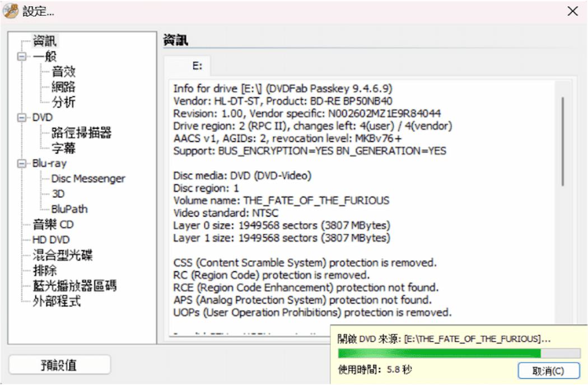The width and height of the screenshot is (588, 385).
Task: Click the 預設值 defaults button
Action: point(59,365)
